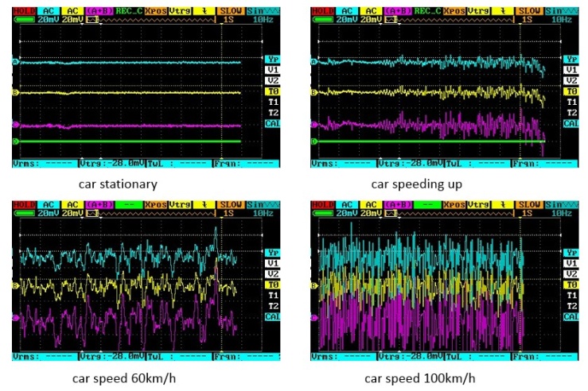Select channel A marker in the car stationary panel
Screen dimensions: 588x391
coord(15,62)
